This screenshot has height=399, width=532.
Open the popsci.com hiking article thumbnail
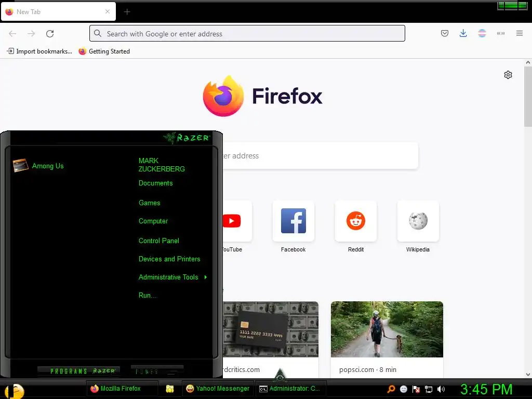(x=387, y=329)
